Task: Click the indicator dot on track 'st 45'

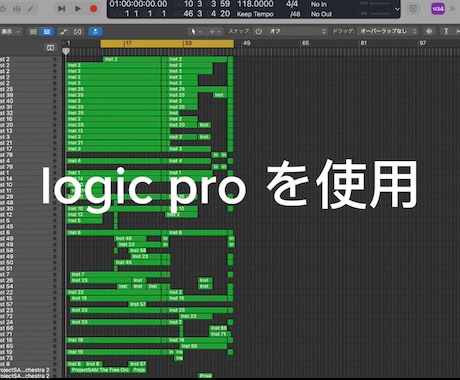Action: [x=55, y=227]
